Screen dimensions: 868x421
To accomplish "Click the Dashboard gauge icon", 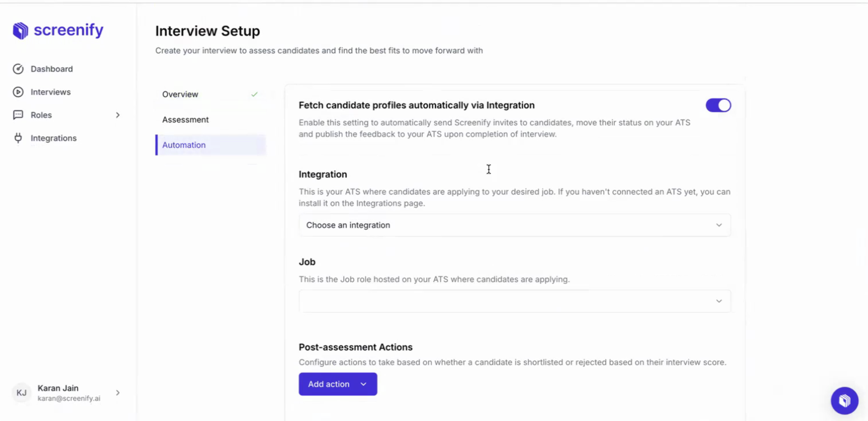I will point(18,69).
